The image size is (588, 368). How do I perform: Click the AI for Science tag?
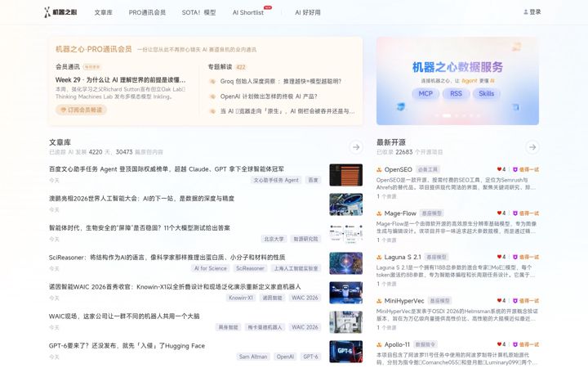click(211, 268)
